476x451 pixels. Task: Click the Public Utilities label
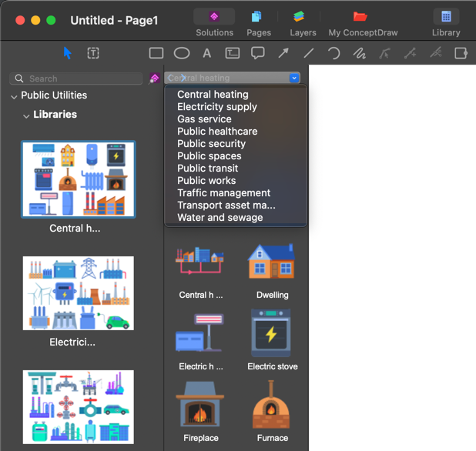(54, 95)
